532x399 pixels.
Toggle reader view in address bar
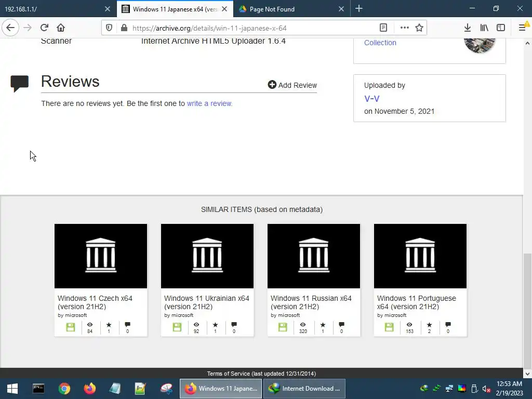pyautogui.click(x=383, y=28)
